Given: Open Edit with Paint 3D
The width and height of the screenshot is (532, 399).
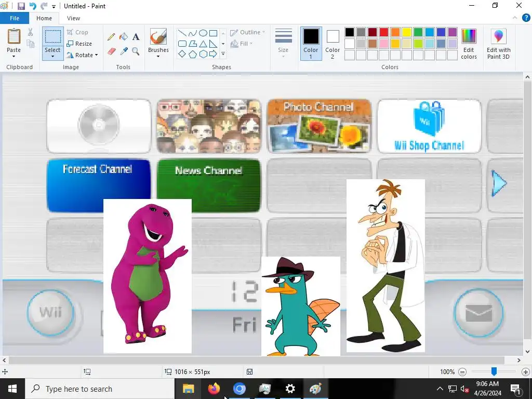Looking at the screenshot, I should tap(498, 44).
